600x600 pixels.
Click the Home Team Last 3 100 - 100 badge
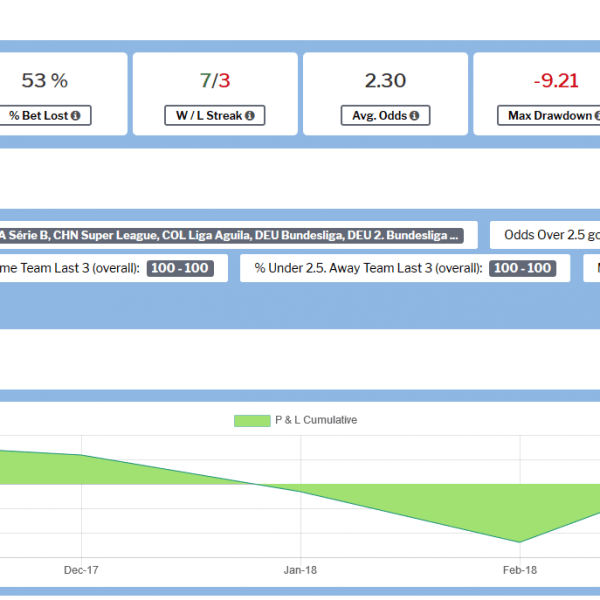[x=180, y=268]
